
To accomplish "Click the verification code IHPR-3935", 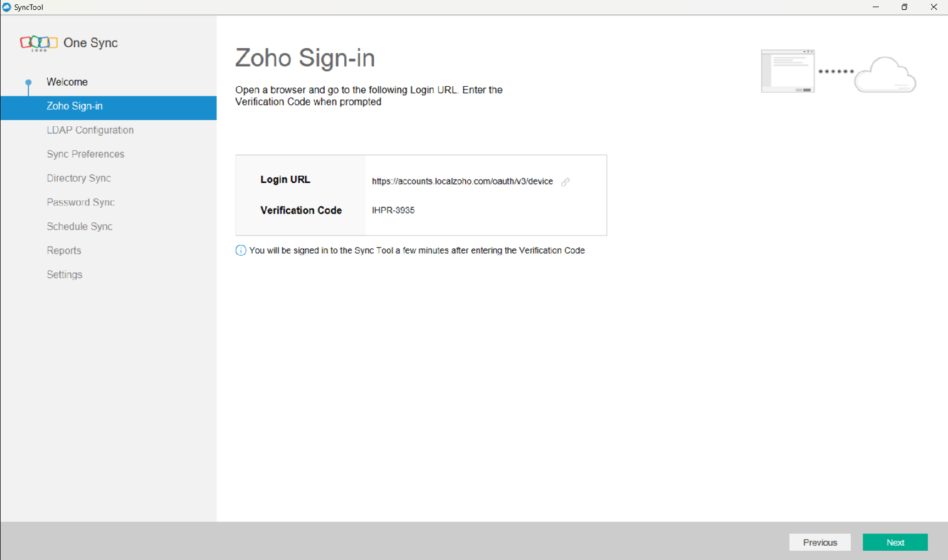I will point(393,210).
